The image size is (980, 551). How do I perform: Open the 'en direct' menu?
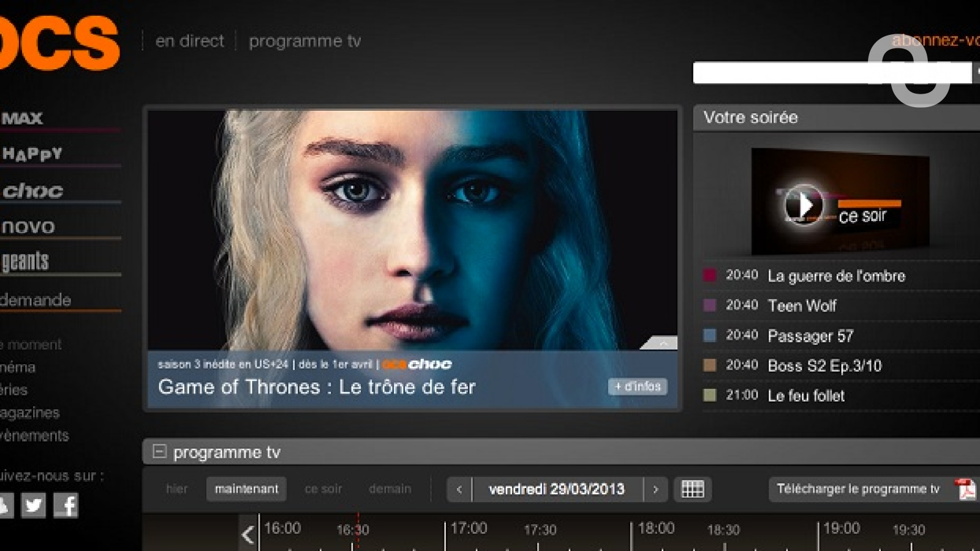[x=190, y=41]
